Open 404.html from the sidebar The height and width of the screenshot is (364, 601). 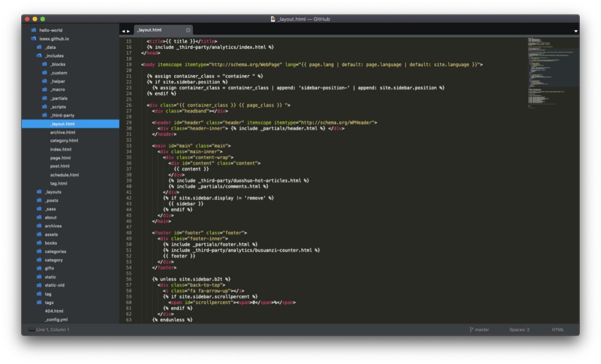coord(54,311)
